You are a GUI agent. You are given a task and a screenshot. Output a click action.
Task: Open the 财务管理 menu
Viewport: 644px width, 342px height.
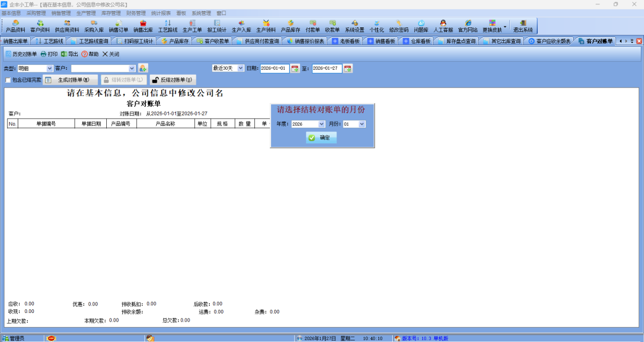[136, 13]
